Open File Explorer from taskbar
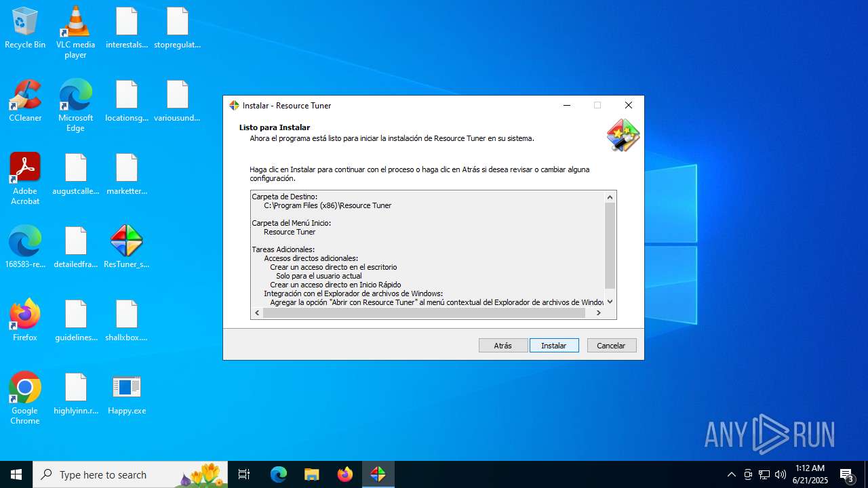The width and height of the screenshot is (868, 488). click(x=312, y=474)
